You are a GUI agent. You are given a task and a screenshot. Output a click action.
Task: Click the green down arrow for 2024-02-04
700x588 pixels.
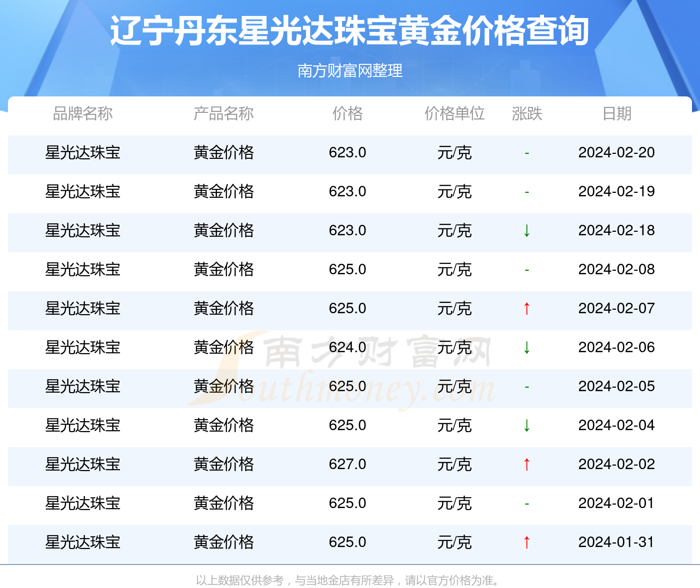527,425
